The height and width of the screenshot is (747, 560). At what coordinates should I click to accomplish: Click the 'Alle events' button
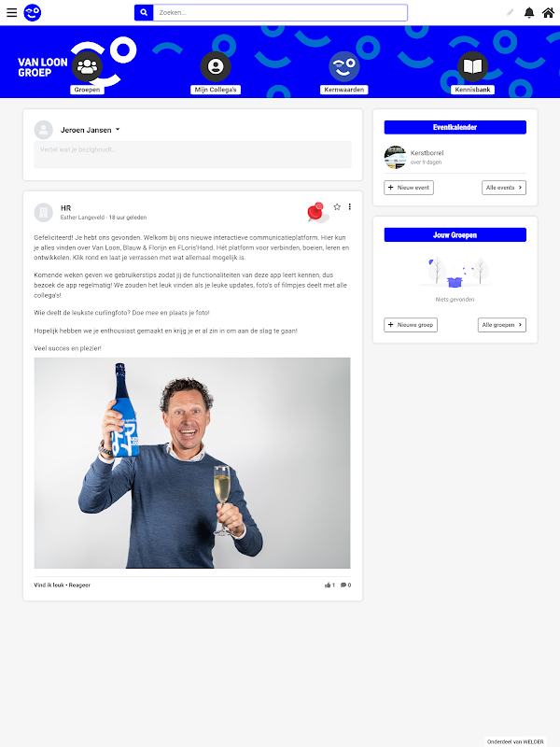(x=504, y=188)
